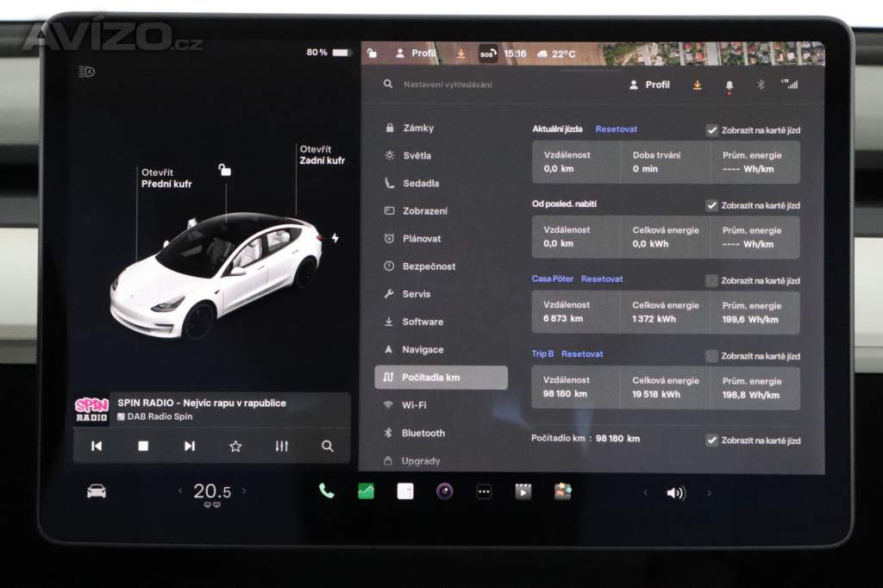Click the car controls icon
This screenshot has height=588, width=883.
pyautogui.click(x=97, y=491)
